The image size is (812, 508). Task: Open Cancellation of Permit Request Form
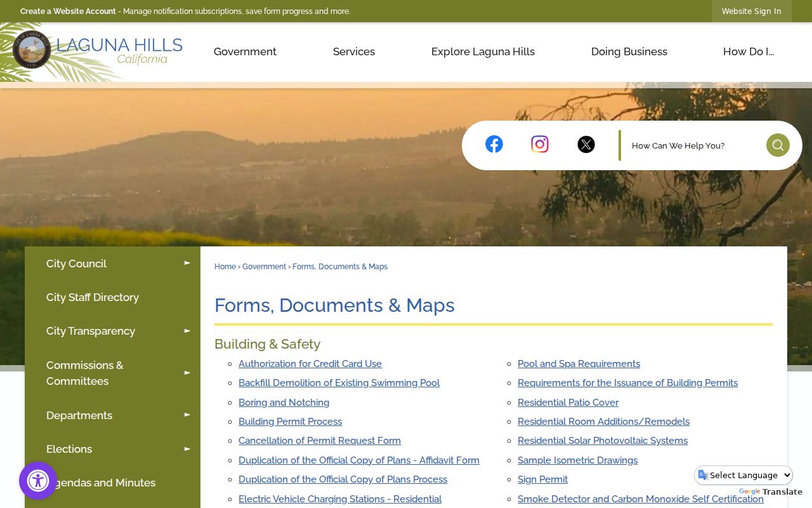click(x=320, y=441)
